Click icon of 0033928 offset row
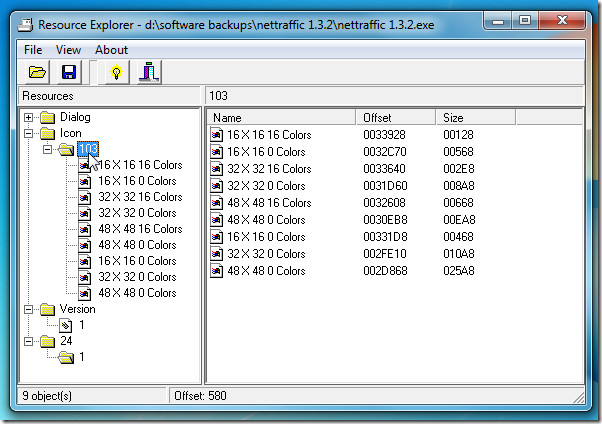 click(217, 134)
